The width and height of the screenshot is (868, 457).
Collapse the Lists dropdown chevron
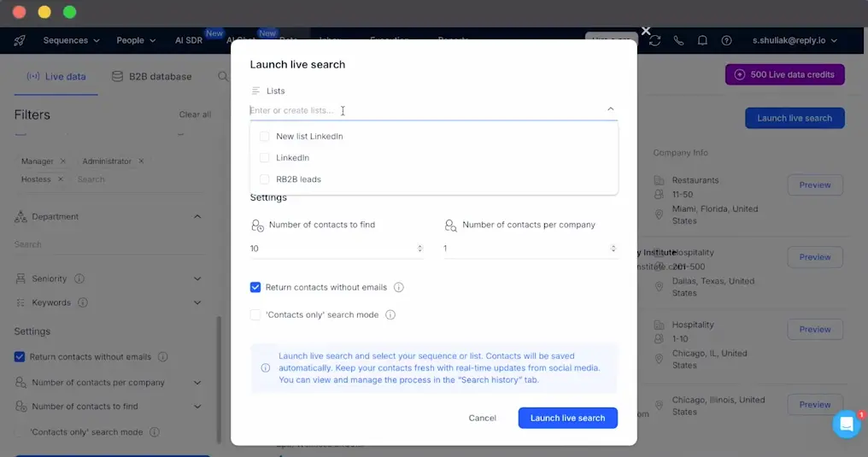(x=611, y=109)
